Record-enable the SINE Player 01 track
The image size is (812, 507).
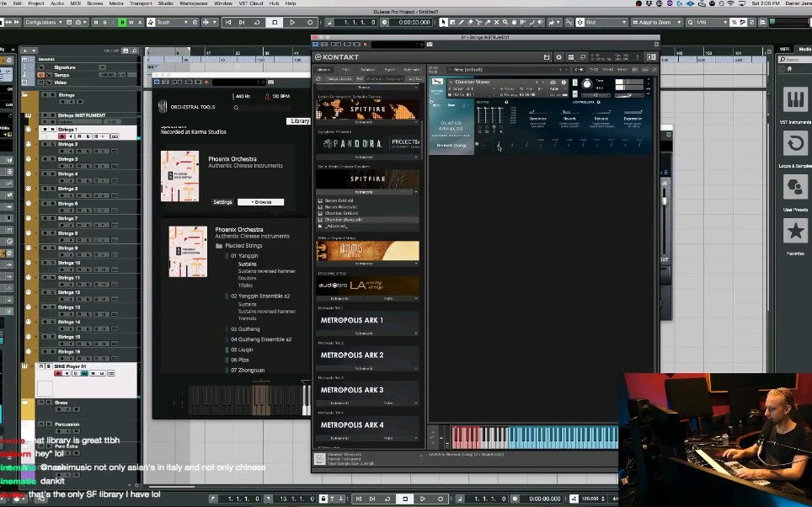point(58,373)
